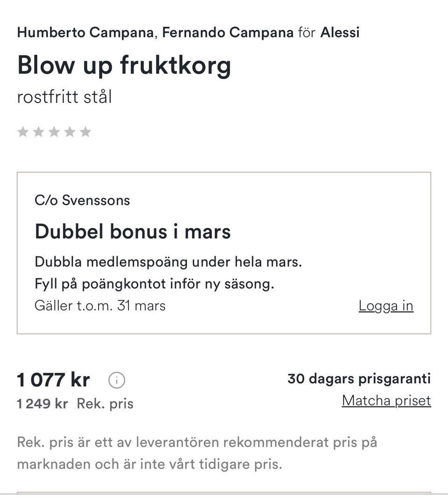Click the rostfritt stål subtitle
Screen dimensions: 448x498
(x=64, y=97)
